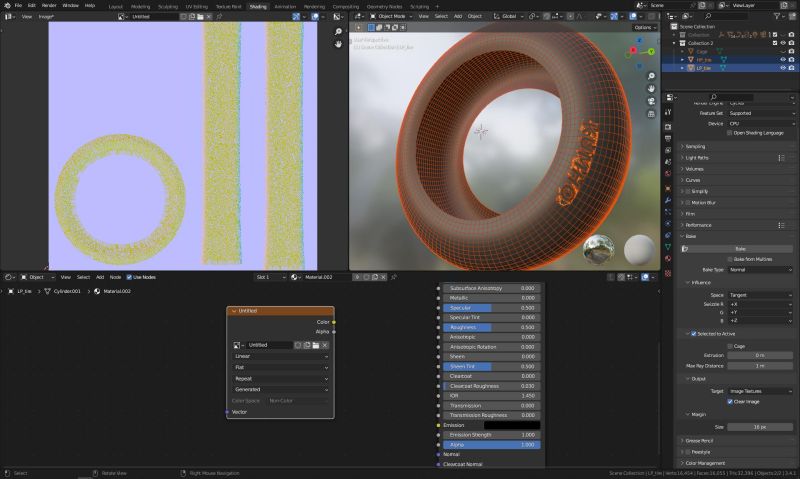800x479 pixels.
Task: Switch orthographic perspective grid icon in viewport
Action: point(651,114)
